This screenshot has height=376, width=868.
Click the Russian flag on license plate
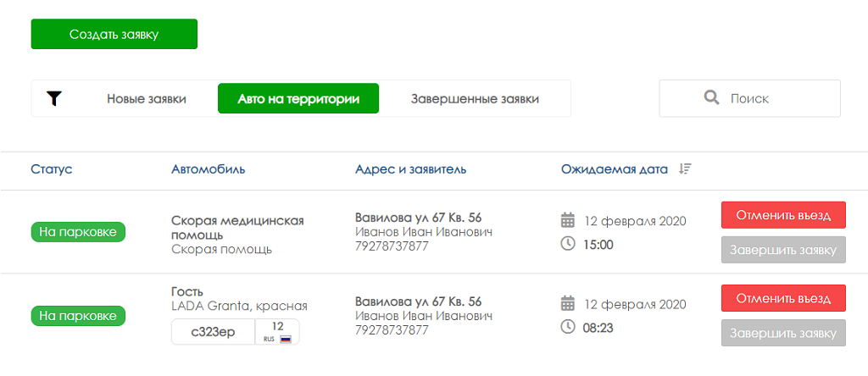coord(286,339)
